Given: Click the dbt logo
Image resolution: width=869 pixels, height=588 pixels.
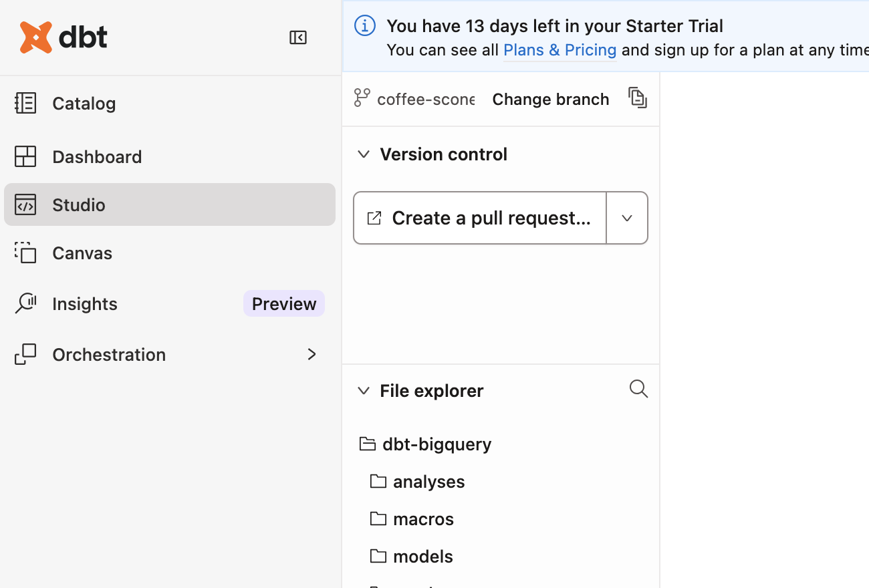Looking at the screenshot, I should point(64,37).
